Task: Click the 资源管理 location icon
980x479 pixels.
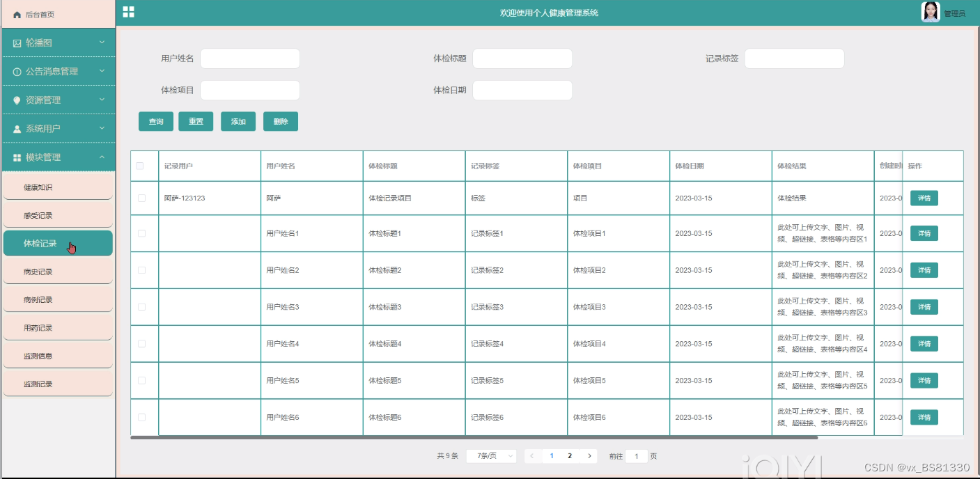Action: [x=17, y=100]
